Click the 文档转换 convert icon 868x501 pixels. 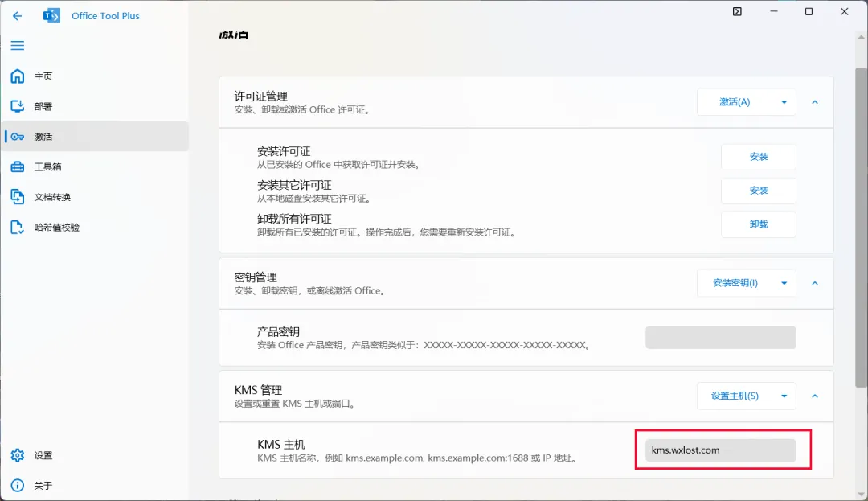[x=17, y=196]
